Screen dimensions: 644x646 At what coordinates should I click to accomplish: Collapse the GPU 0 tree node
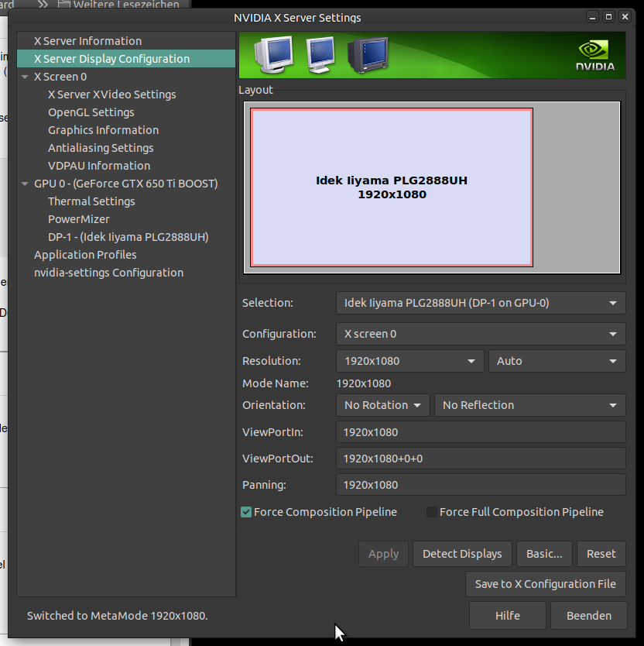coord(26,184)
